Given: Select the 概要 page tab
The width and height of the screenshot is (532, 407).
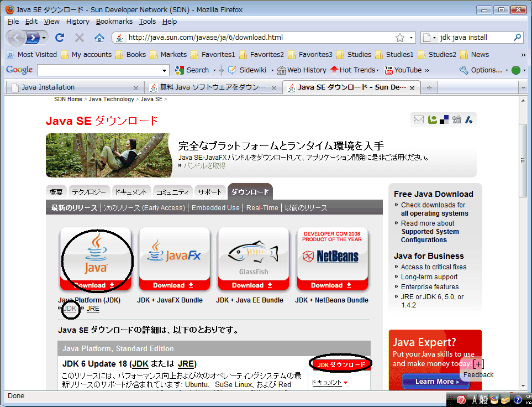Looking at the screenshot, I should pos(56,192).
